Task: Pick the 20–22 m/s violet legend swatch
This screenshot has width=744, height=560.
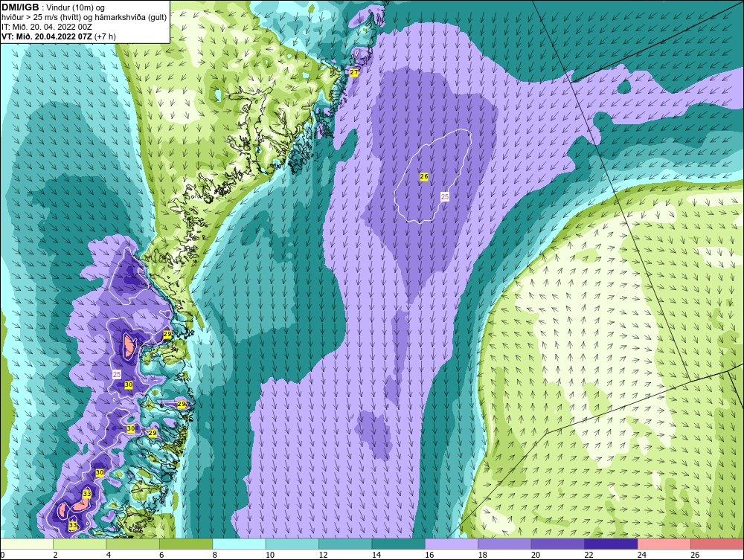Action: [558, 544]
